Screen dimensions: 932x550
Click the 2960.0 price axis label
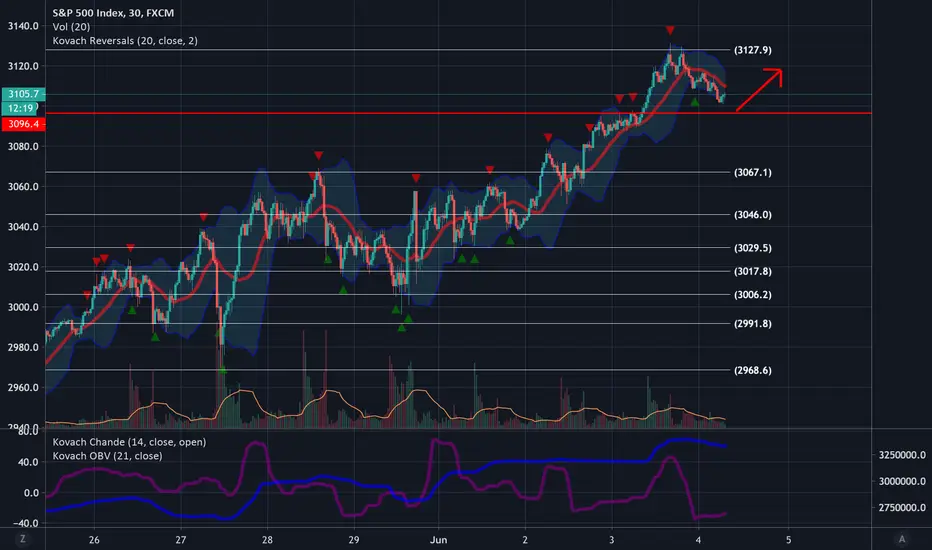[23, 388]
